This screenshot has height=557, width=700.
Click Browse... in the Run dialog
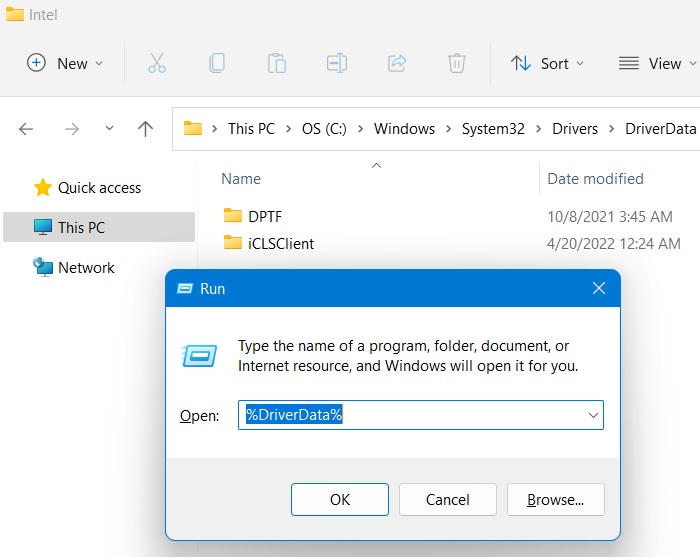[x=556, y=499]
